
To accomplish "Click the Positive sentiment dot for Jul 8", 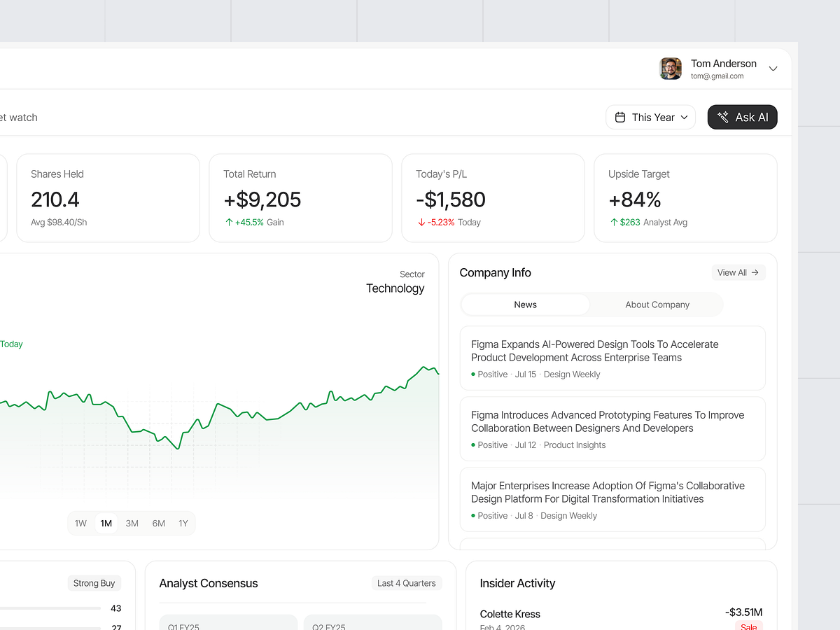I will [x=473, y=516].
